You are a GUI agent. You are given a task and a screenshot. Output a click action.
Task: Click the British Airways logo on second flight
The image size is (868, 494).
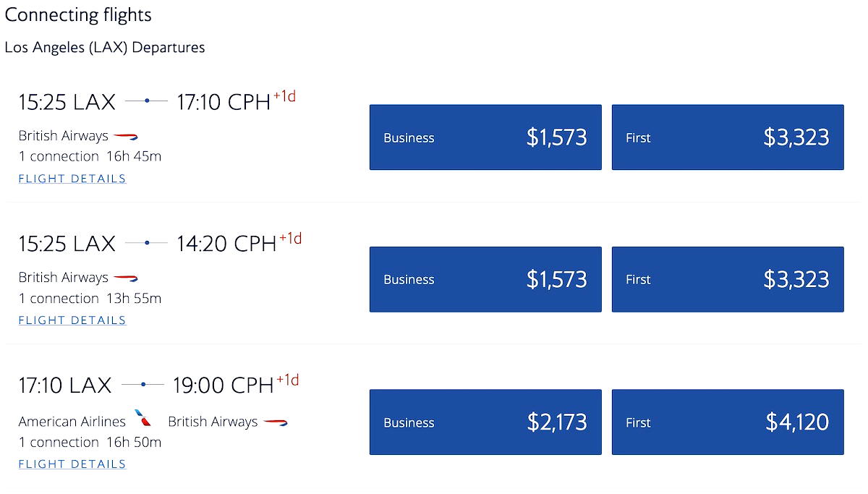(x=127, y=277)
